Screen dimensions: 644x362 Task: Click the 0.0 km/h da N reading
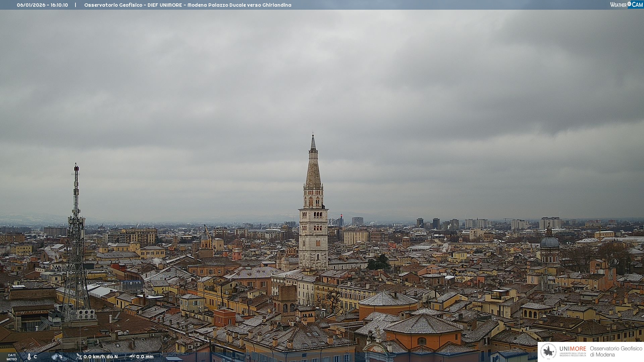(101, 357)
